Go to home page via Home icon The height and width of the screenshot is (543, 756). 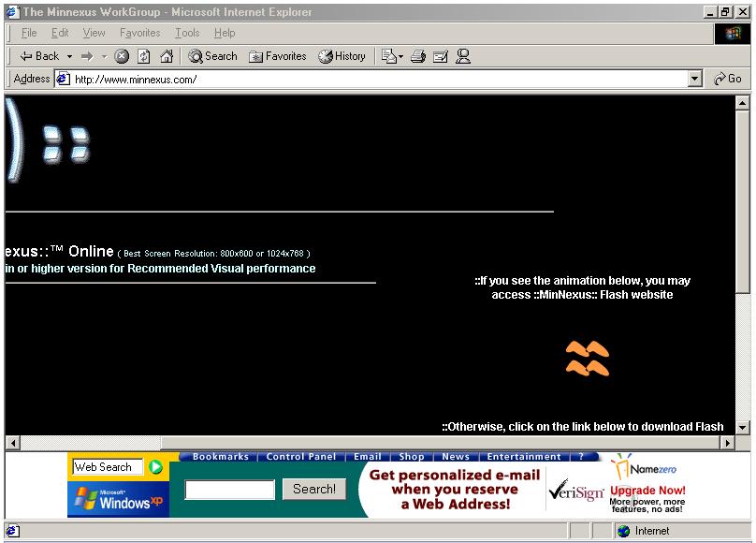[167, 56]
